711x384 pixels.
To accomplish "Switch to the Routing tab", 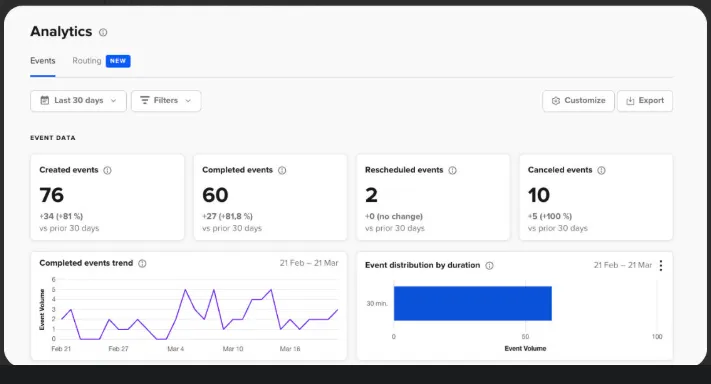I will click(87, 61).
